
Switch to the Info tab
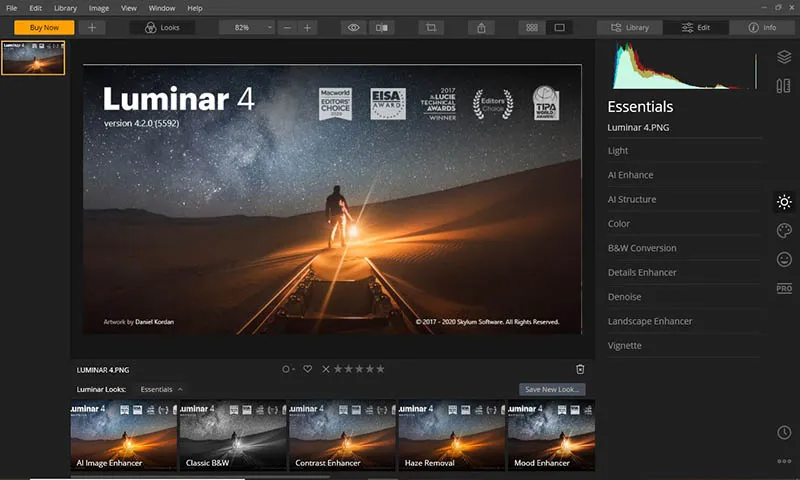point(762,28)
